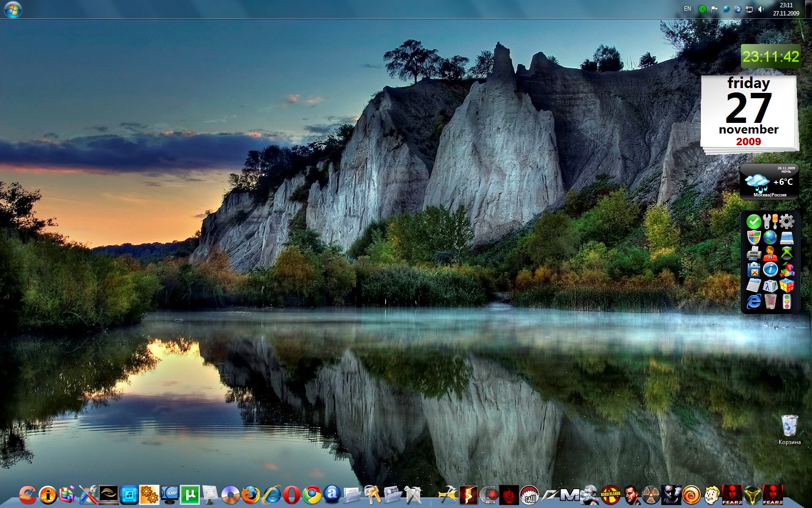
Task: Open the calculator icon in widget
Action: click(x=754, y=285)
